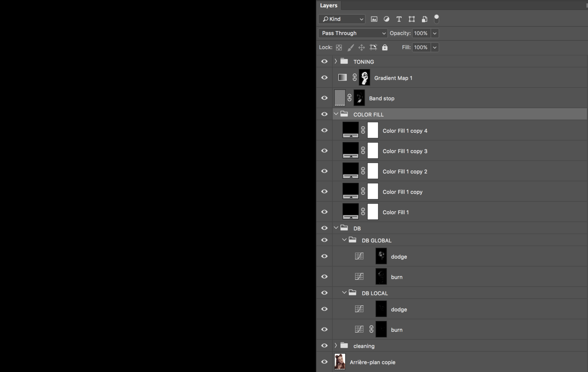Click the lock all padlock icon
Screen dimensions: 588x372
pos(385,47)
